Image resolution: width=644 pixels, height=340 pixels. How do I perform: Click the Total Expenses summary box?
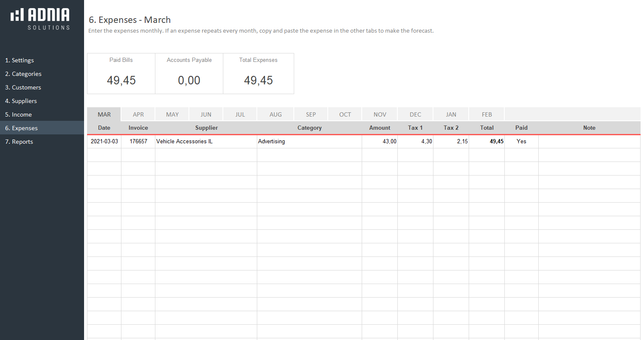tap(258, 73)
